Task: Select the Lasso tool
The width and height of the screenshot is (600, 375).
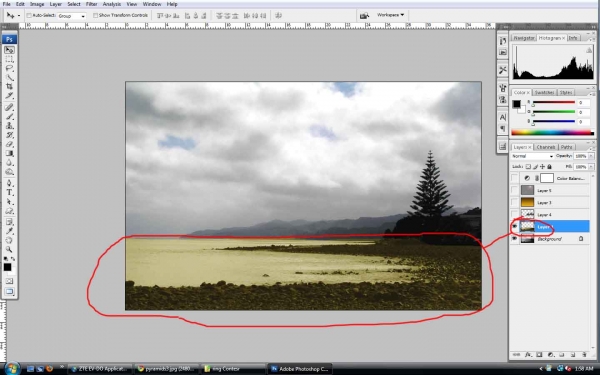Action: [x=9, y=69]
